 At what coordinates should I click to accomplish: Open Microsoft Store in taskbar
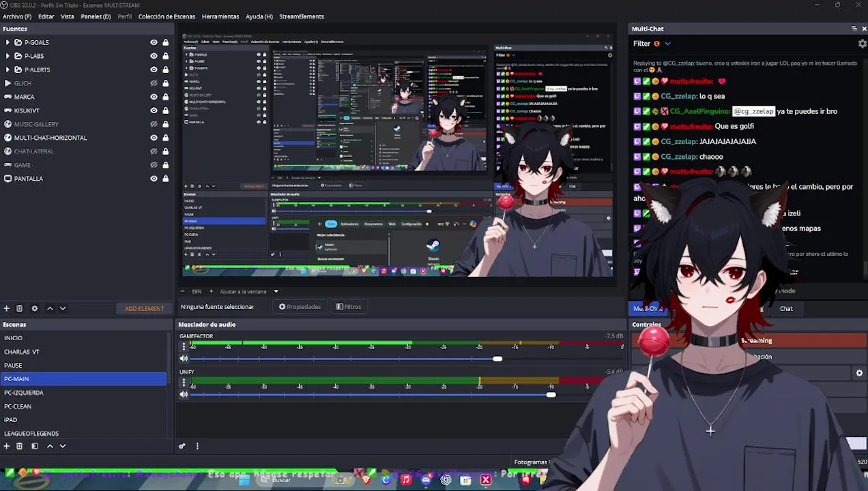tap(465, 480)
